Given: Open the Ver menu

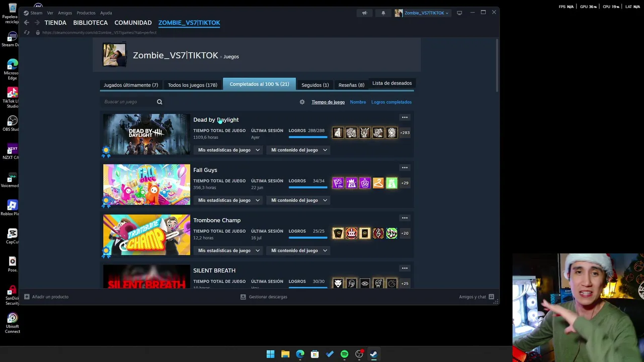Looking at the screenshot, I should pyautogui.click(x=50, y=13).
